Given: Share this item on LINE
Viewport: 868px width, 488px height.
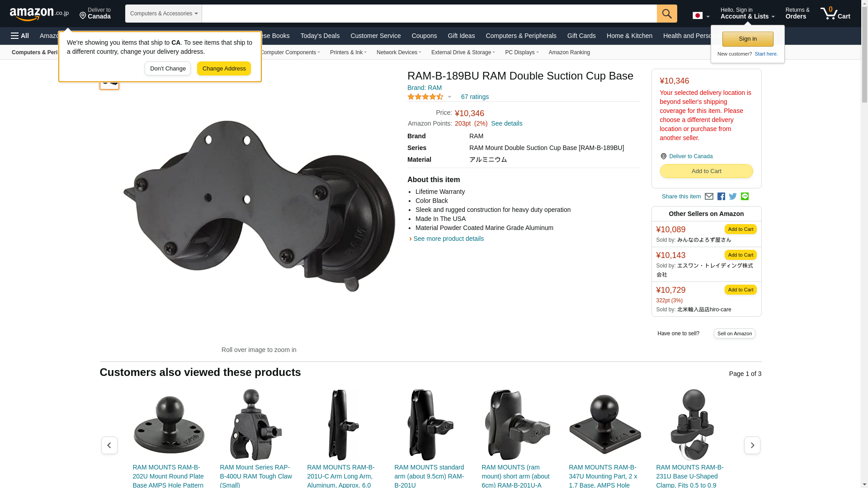Looking at the screenshot, I should [745, 197].
